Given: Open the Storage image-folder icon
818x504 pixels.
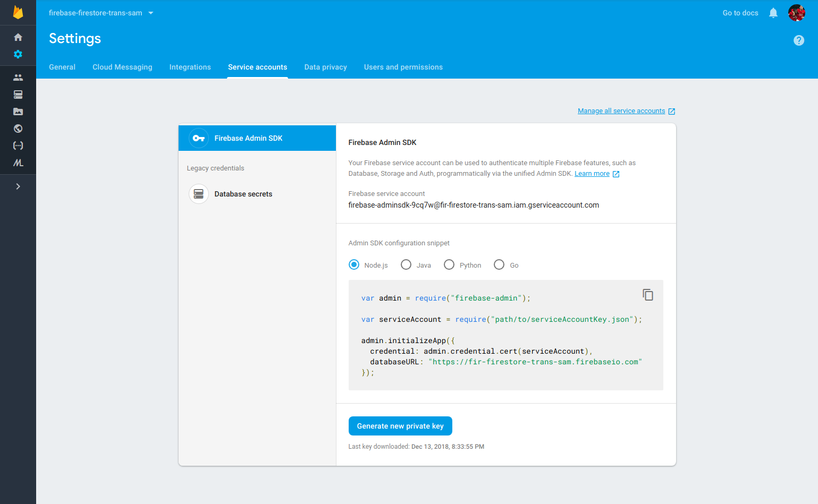Looking at the screenshot, I should click(18, 112).
